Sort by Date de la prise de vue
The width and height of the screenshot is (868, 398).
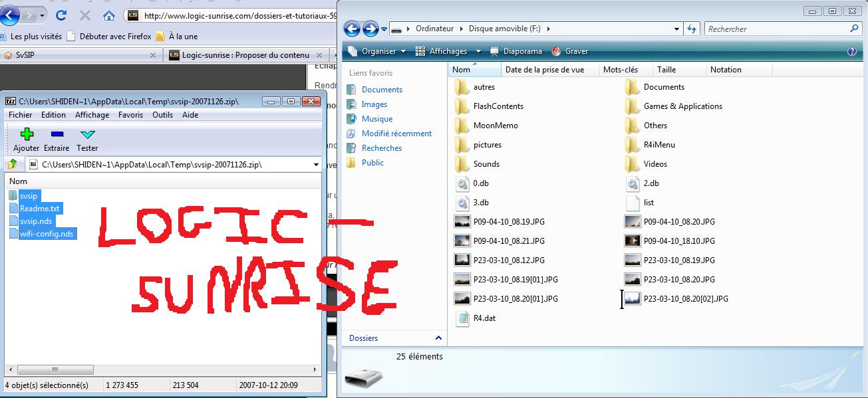pos(550,70)
